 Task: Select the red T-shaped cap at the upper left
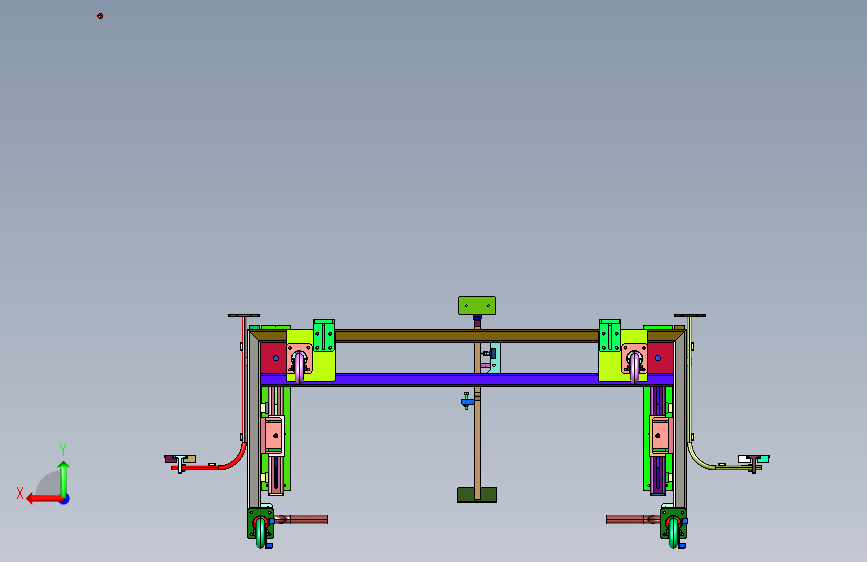click(244, 316)
